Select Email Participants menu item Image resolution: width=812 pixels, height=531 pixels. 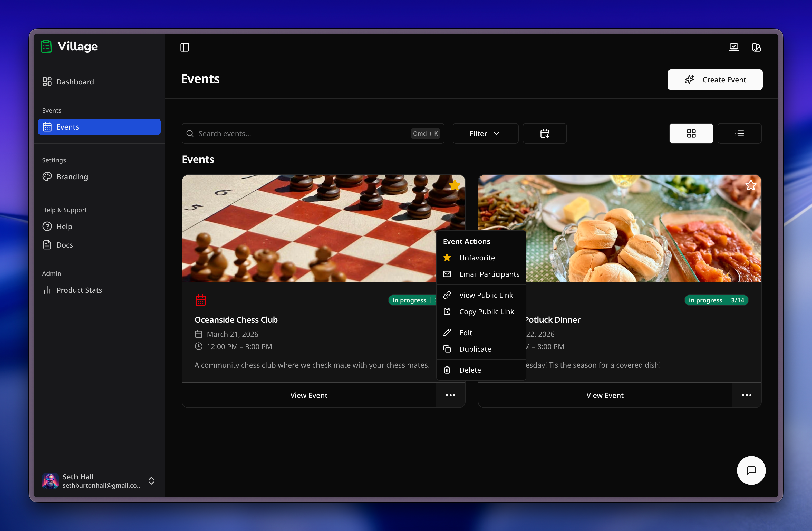click(489, 274)
